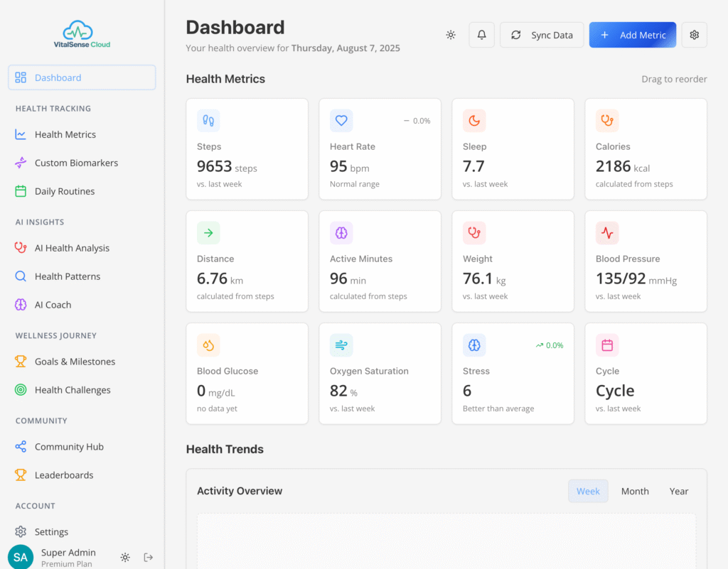
Task: Switch Activity Overview to Week view
Action: click(588, 491)
